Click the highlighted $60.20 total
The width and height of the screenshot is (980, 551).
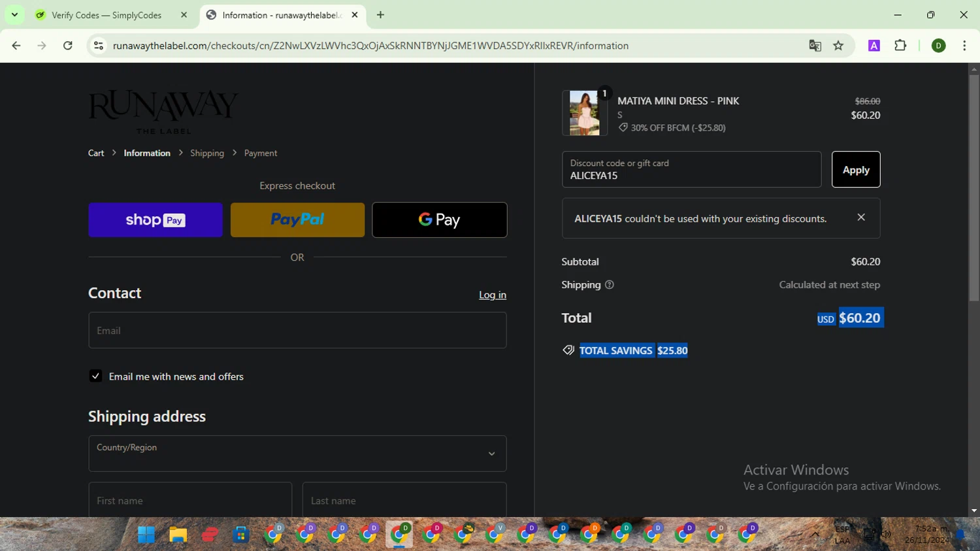coord(860,318)
